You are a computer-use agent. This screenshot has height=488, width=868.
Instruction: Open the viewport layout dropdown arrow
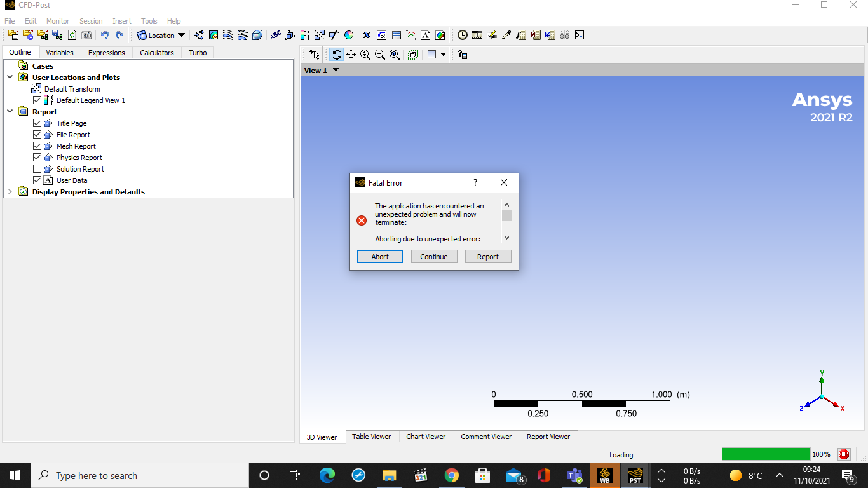point(443,55)
